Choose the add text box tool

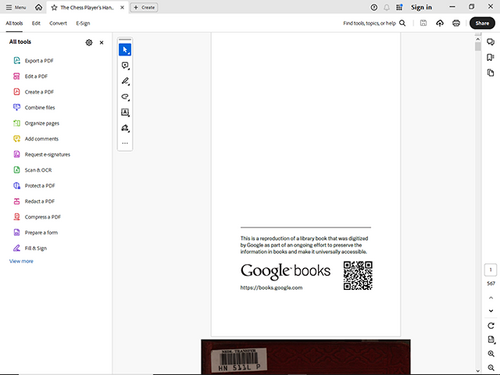tap(125, 113)
